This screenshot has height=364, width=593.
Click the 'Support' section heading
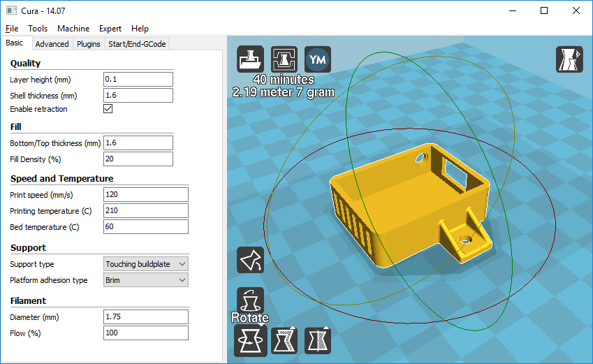point(28,248)
